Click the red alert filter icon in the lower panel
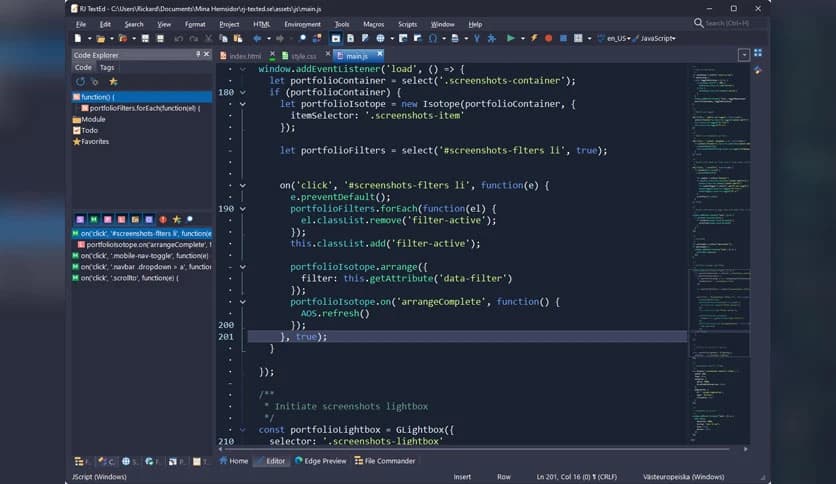The image size is (836, 484). [x=162, y=219]
